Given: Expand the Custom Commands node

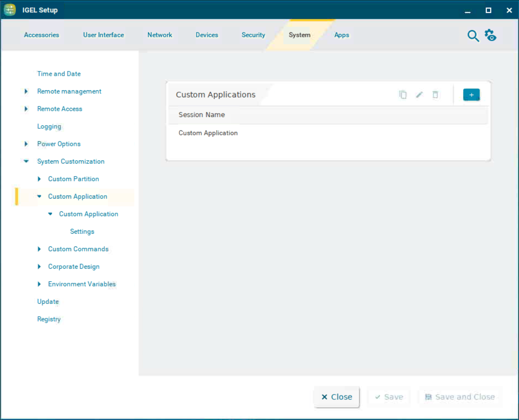Looking at the screenshot, I should [39, 249].
